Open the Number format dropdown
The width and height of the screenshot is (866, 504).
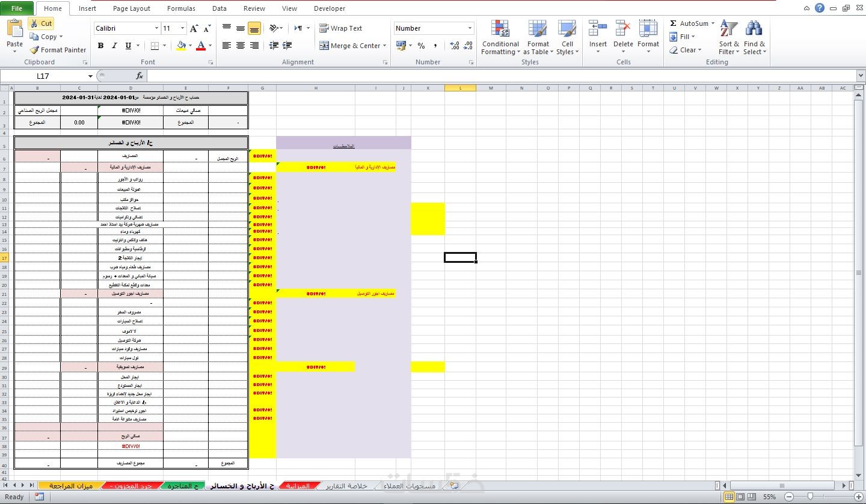pyautogui.click(x=470, y=28)
